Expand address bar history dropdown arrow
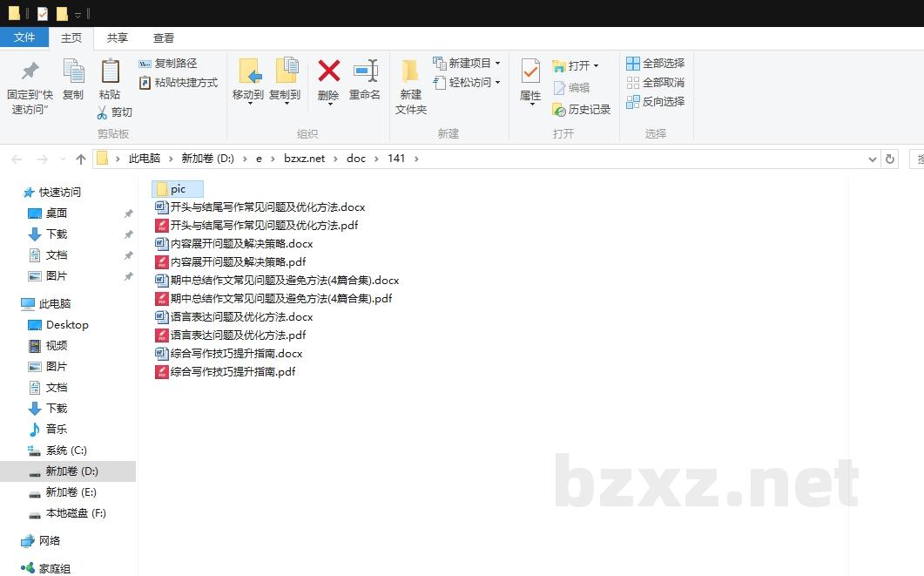Screen dimensions: 924x576 point(873,159)
